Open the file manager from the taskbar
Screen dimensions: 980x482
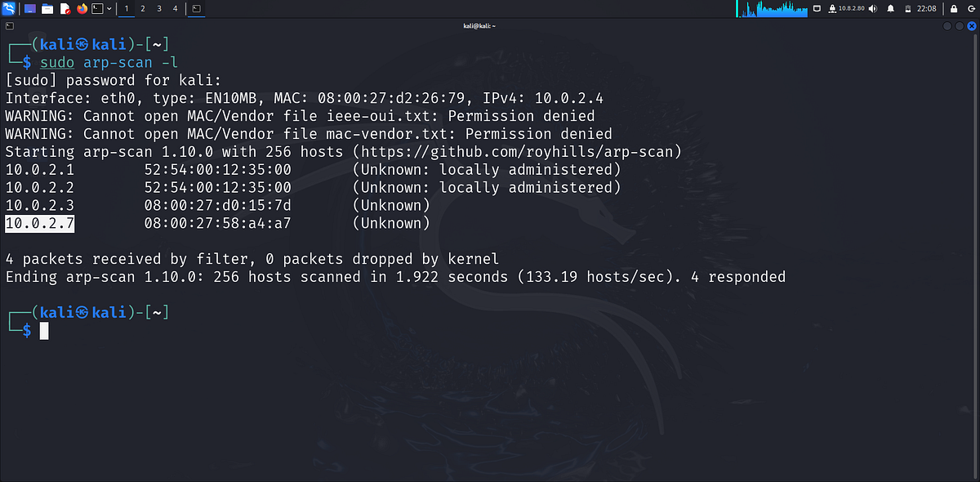tap(47, 8)
